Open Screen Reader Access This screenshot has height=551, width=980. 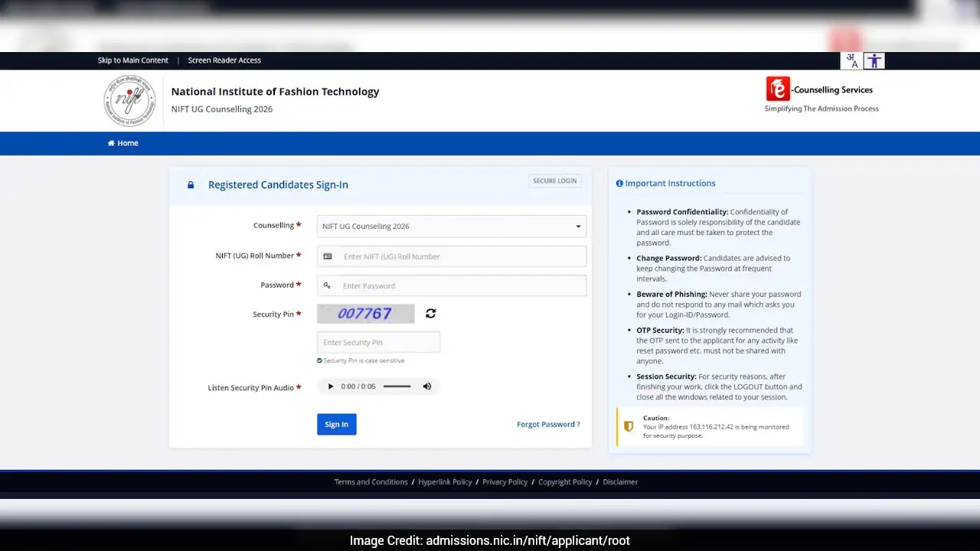(224, 60)
